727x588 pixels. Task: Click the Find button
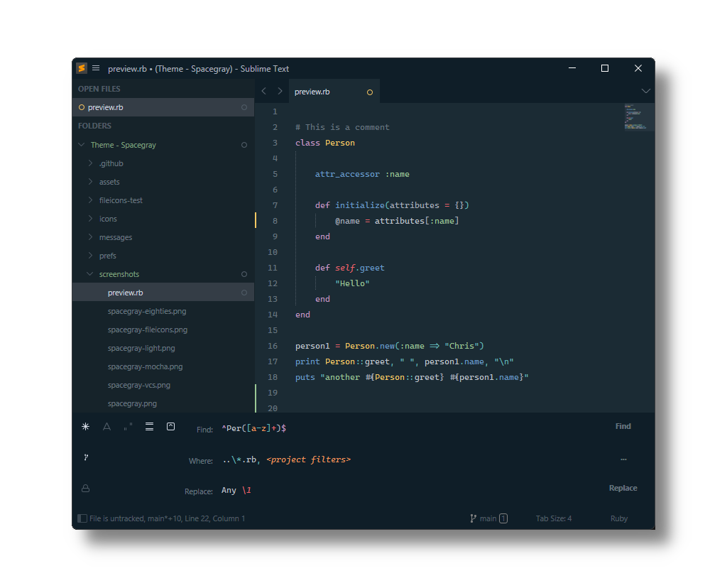(623, 426)
